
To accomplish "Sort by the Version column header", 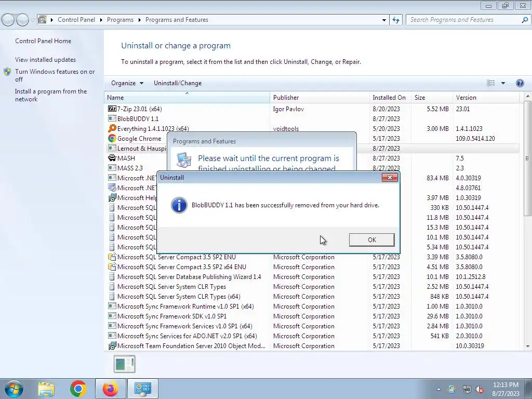I will click(x=486, y=97).
